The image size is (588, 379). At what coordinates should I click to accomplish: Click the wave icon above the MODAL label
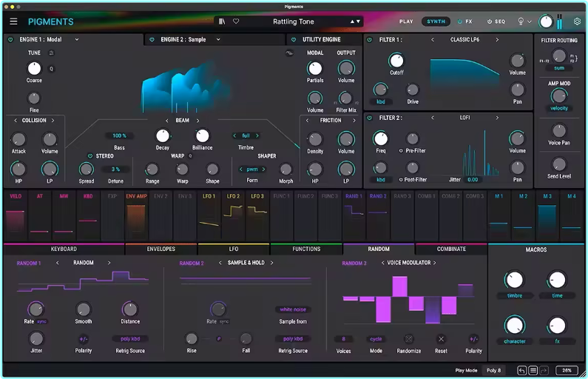tap(289, 53)
